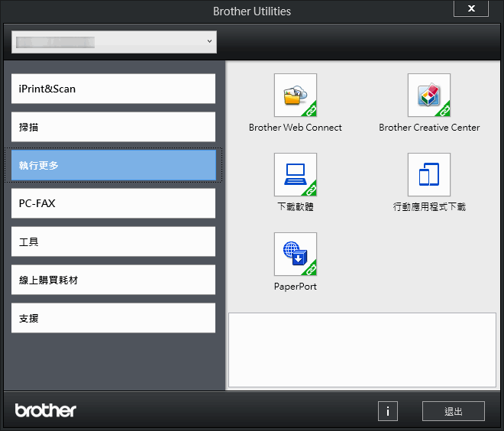Click the 行動應用程式下載 text label
Image resolution: width=504 pixels, height=431 pixels.
(429, 207)
